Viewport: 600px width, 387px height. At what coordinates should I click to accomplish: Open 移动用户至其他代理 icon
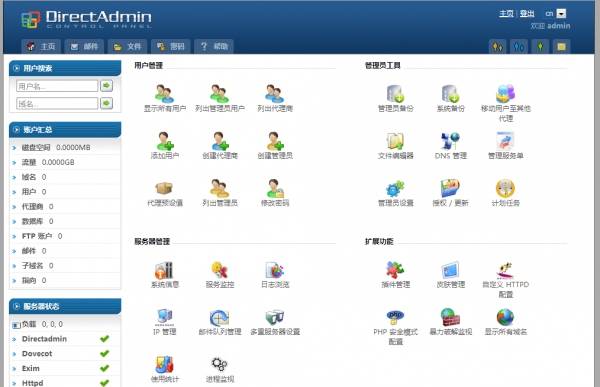click(505, 94)
